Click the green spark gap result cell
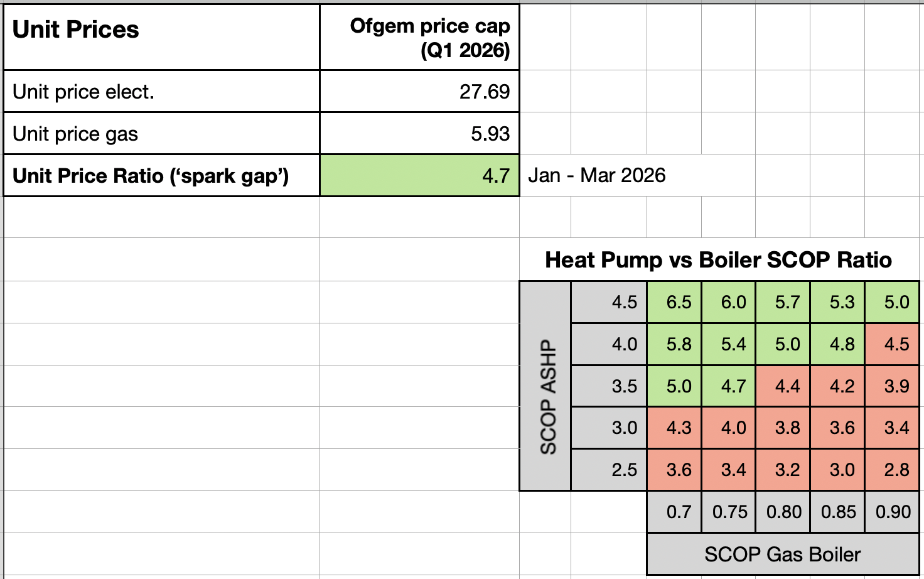 [419, 176]
